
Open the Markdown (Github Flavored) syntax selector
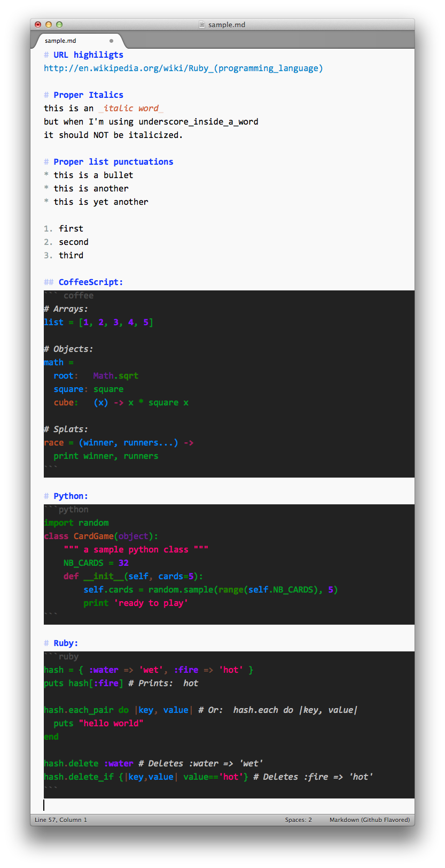[x=370, y=820]
